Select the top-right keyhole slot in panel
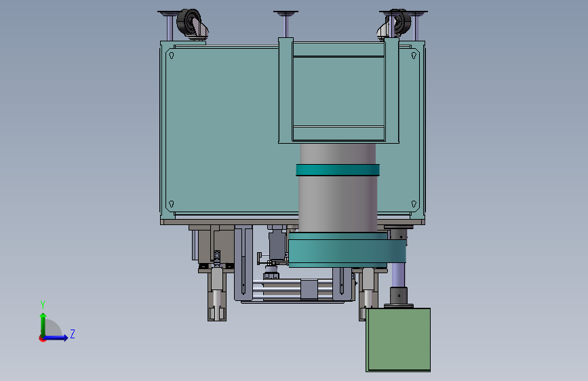Screen dimensions: 588x381 coord(414,56)
